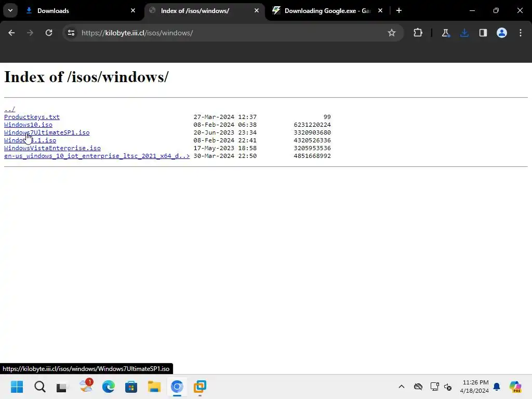Close the Index of /isos/windows/ tab
Viewport: 532px width, 399px height.
click(x=257, y=10)
